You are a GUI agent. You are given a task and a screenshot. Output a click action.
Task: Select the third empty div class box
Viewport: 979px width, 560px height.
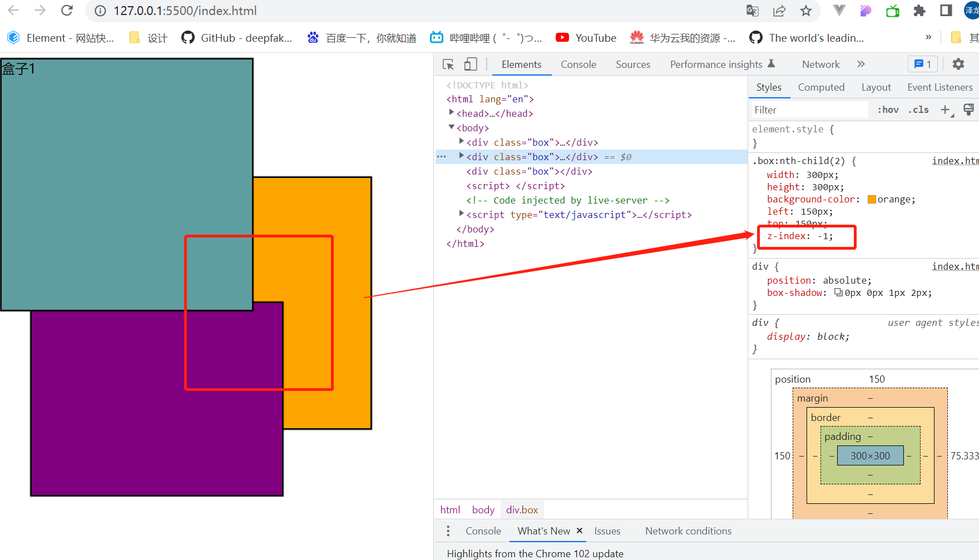pos(530,171)
